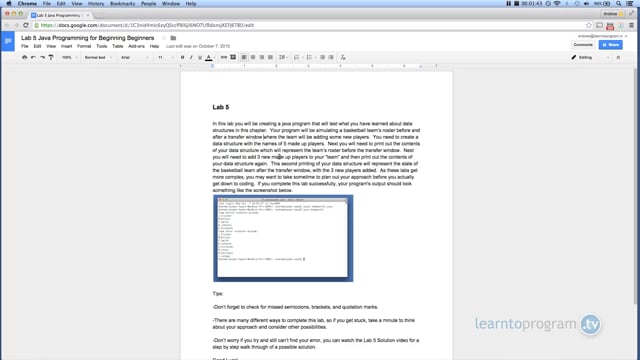
Task: Bookmark the page with the star icon
Action: (x=589, y=25)
